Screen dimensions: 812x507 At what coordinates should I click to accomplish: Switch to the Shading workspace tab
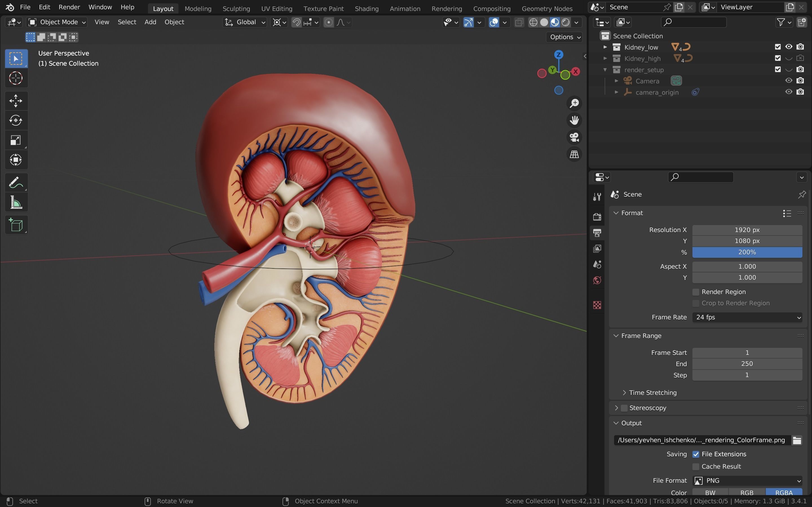coord(367,9)
